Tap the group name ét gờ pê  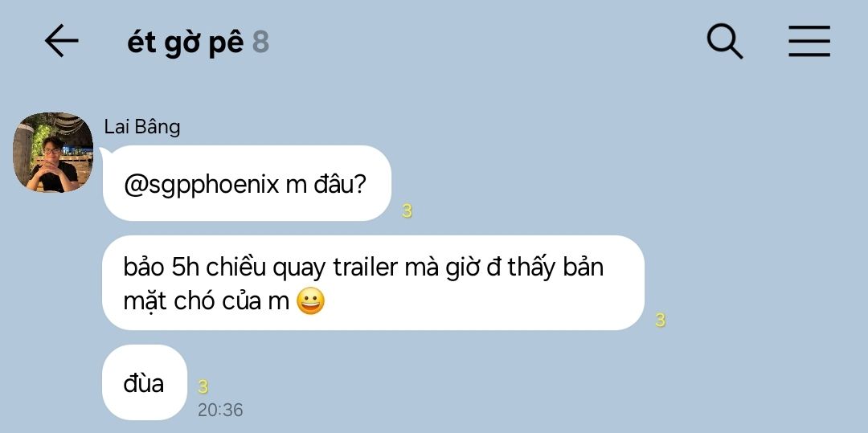tap(185, 43)
